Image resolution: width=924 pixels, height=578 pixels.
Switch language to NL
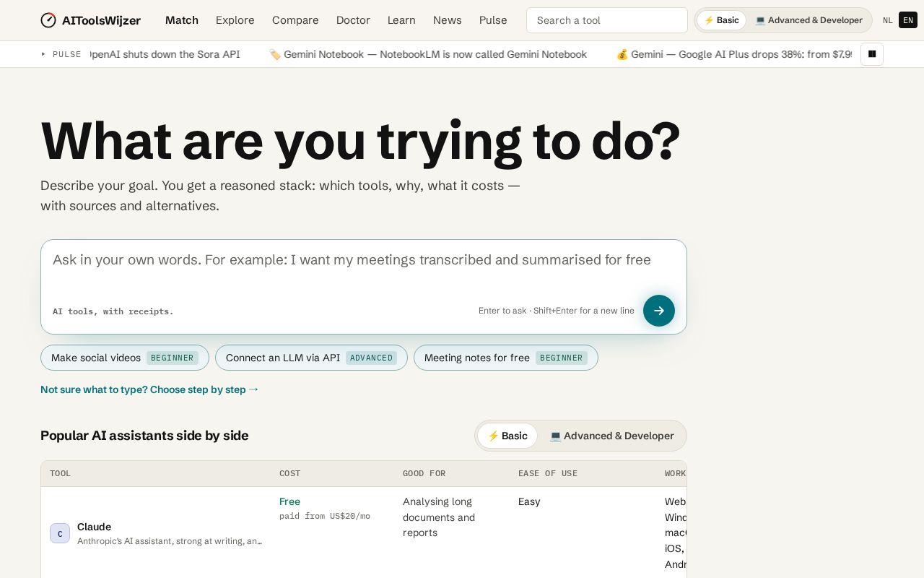(x=888, y=20)
